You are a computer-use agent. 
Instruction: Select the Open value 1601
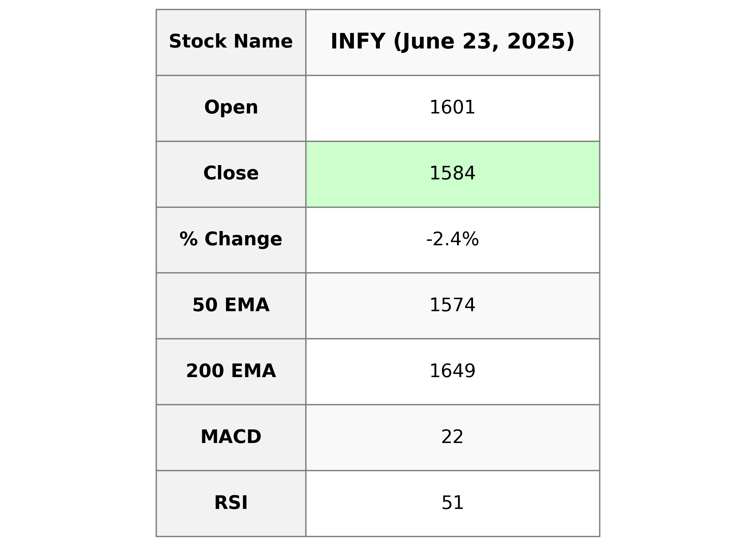pos(453,108)
